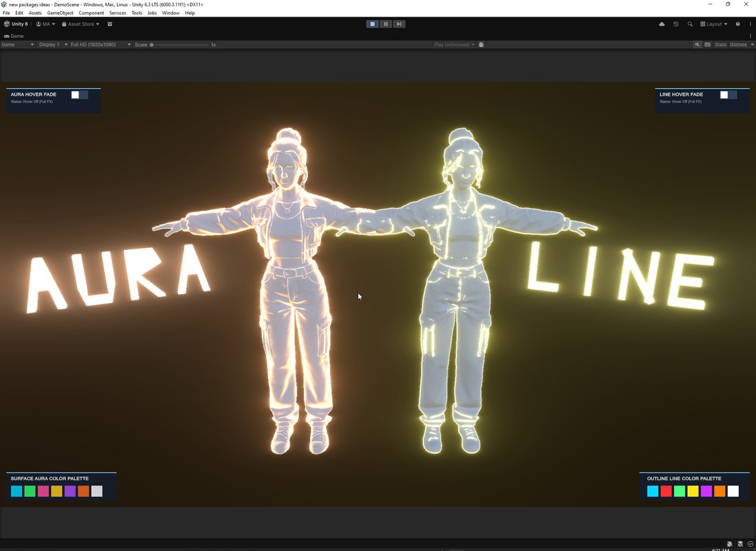The image size is (756, 551).
Task: Pick cyan in Outline Line palette
Action: (x=653, y=491)
